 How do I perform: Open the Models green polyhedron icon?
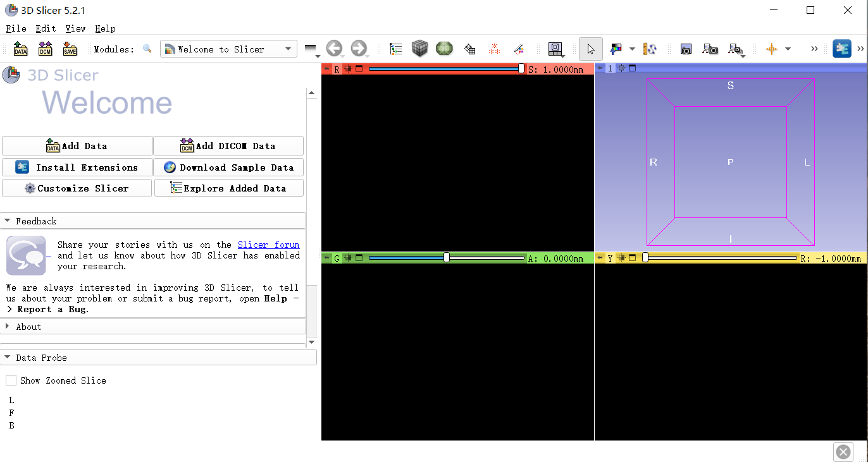pos(445,49)
